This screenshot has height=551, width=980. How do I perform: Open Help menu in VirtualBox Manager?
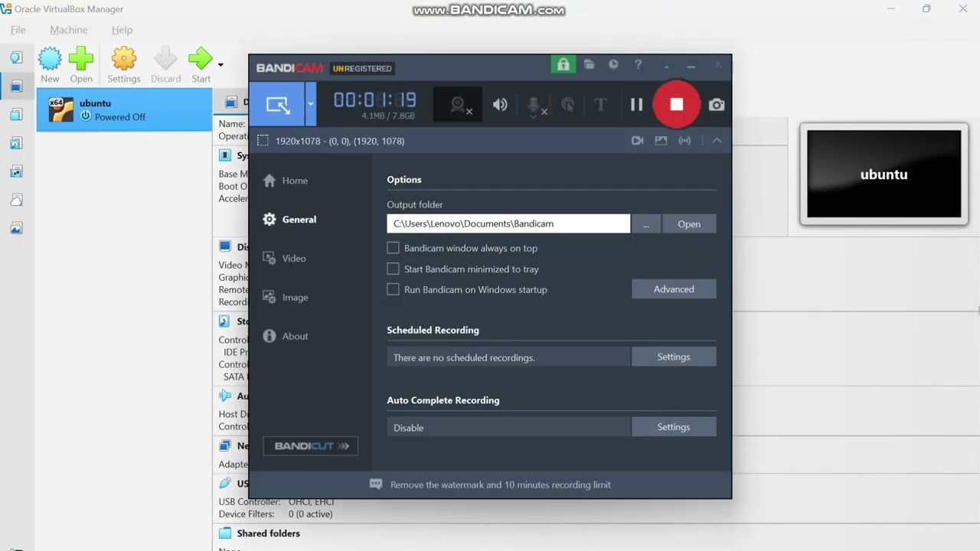(122, 30)
